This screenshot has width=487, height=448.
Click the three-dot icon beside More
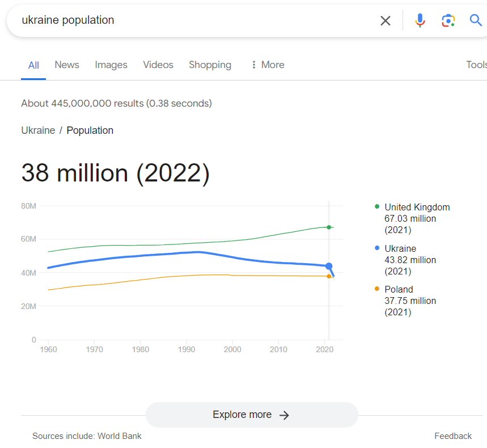click(253, 65)
